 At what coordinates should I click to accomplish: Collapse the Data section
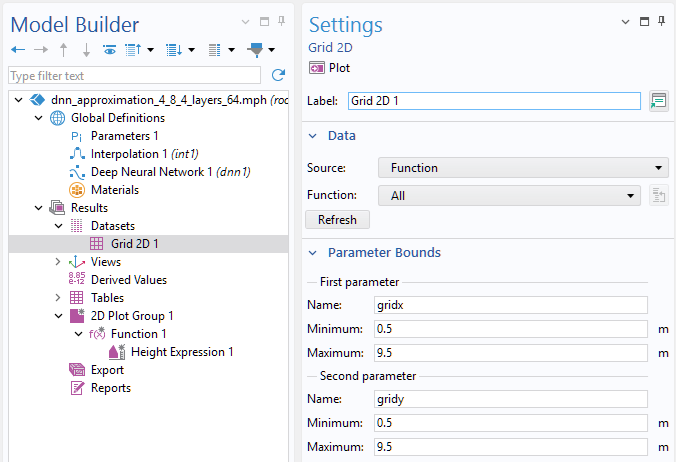pyautogui.click(x=313, y=136)
